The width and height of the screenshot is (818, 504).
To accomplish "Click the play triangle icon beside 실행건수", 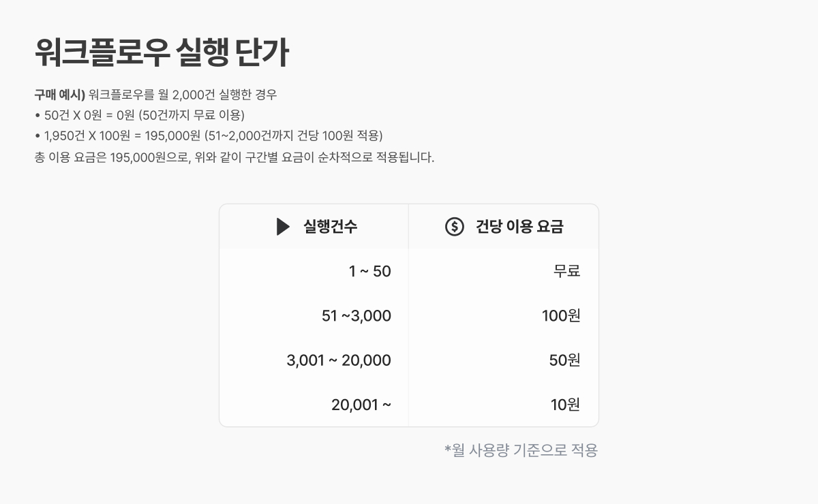I will click(x=283, y=227).
